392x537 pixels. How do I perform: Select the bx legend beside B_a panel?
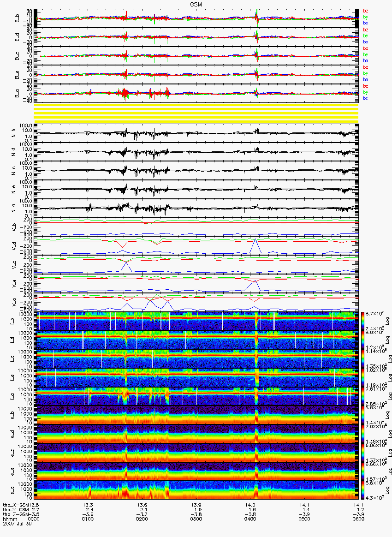[x=365, y=98]
